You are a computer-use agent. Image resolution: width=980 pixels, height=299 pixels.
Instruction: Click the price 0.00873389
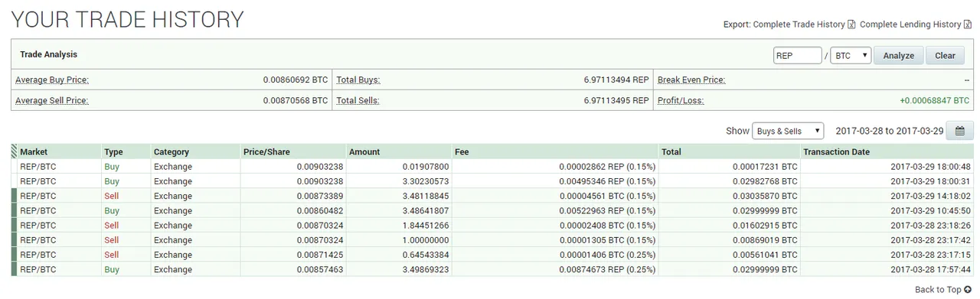(x=320, y=196)
